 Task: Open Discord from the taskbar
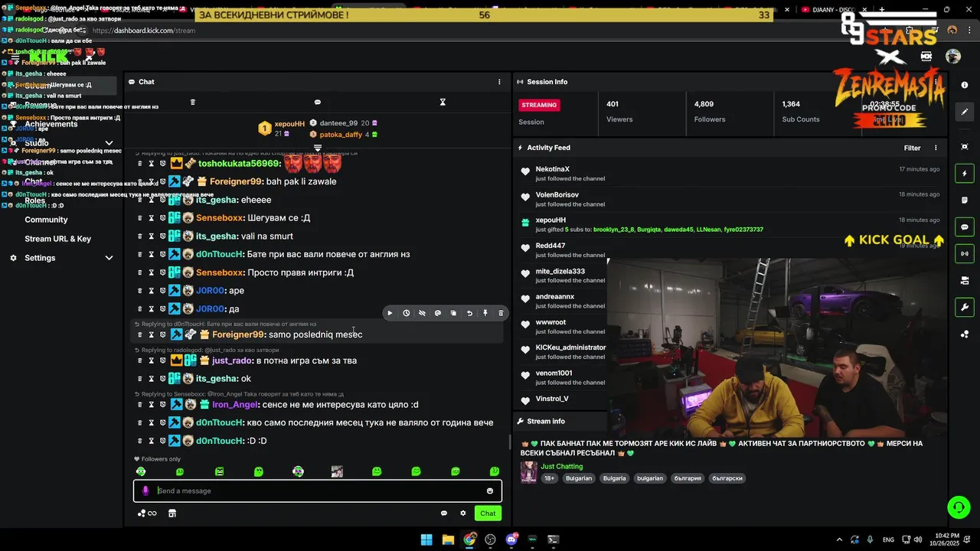pyautogui.click(x=511, y=540)
